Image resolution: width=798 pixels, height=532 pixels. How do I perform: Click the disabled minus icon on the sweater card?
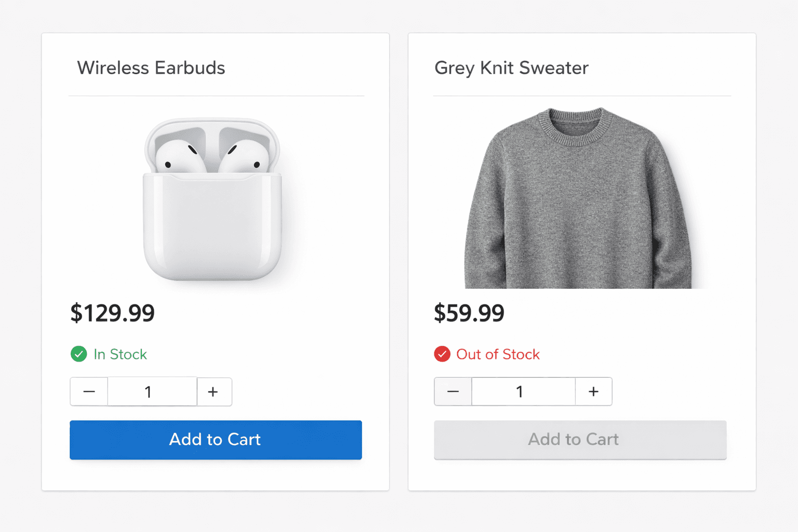click(x=452, y=391)
